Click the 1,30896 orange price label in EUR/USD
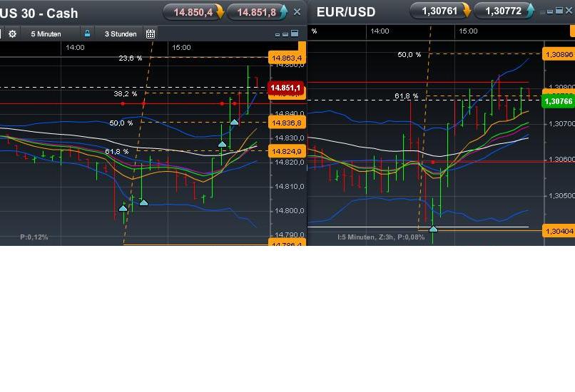Image resolution: width=575 pixels, height=392 pixels. [x=559, y=55]
